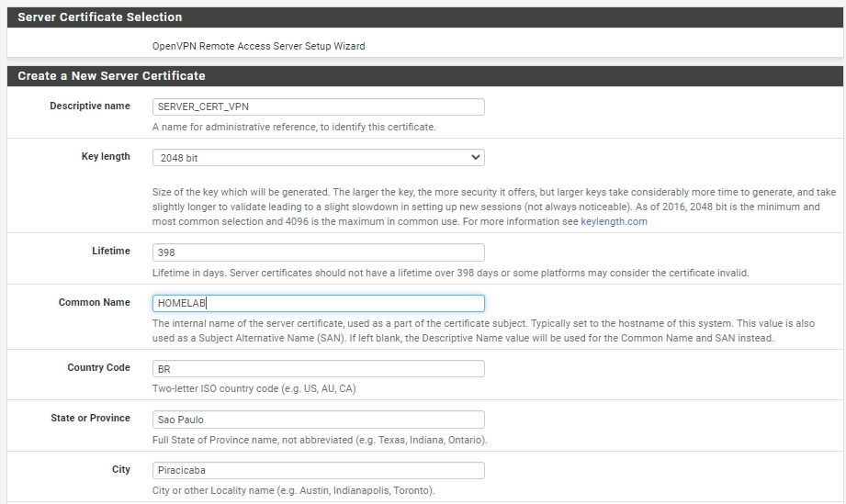
Task: Click the "Lifetime" label
Action: point(110,251)
